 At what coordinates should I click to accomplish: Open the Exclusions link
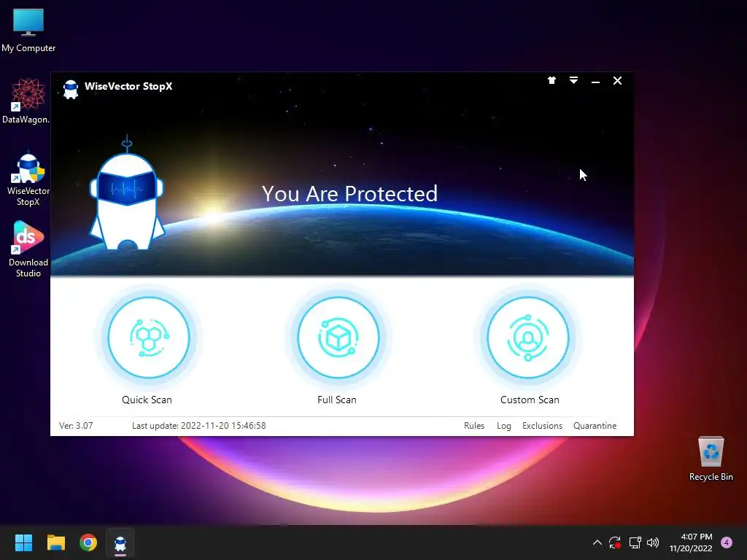[x=542, y=426]
